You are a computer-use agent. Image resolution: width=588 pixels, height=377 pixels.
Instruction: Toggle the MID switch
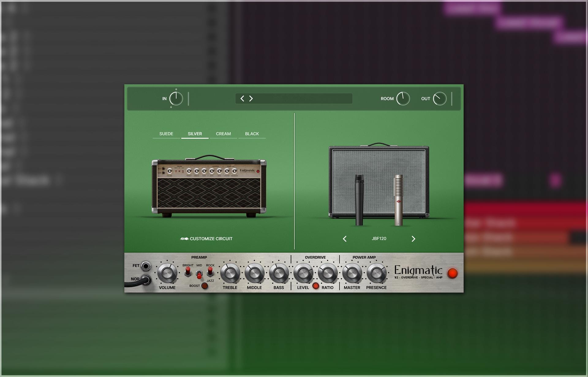click(199, 274)
